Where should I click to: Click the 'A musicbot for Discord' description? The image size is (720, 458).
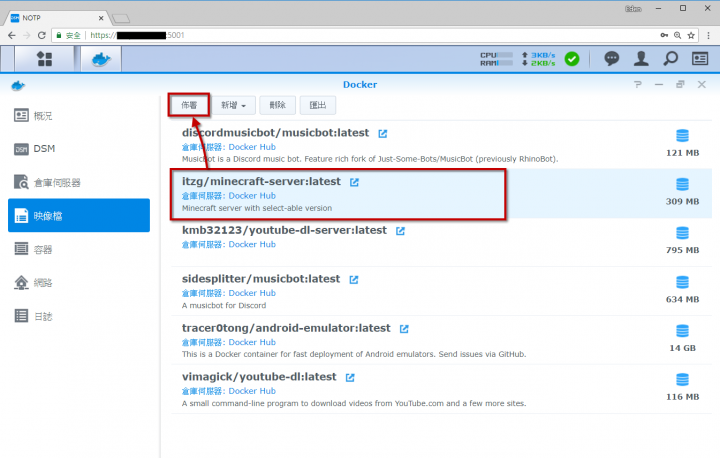point(224,305)
